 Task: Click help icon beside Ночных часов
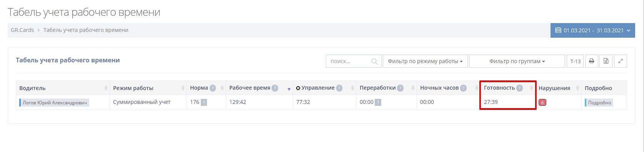click(464, 88)
